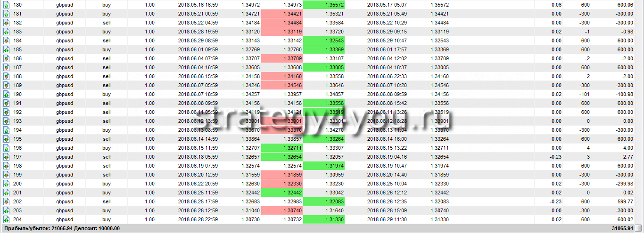The height and width of the screenshot is (233, 644).
Task: Select the order icon beside trade 192
Action: (x=6, y=112)
